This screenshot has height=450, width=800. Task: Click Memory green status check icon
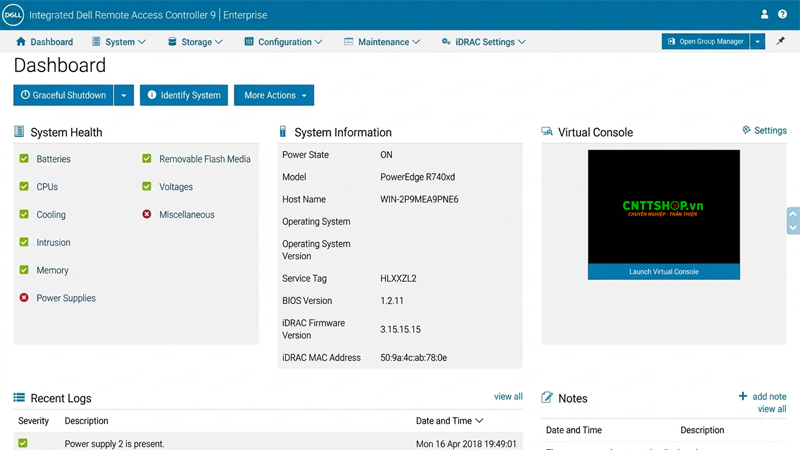(x=24, y=270)
